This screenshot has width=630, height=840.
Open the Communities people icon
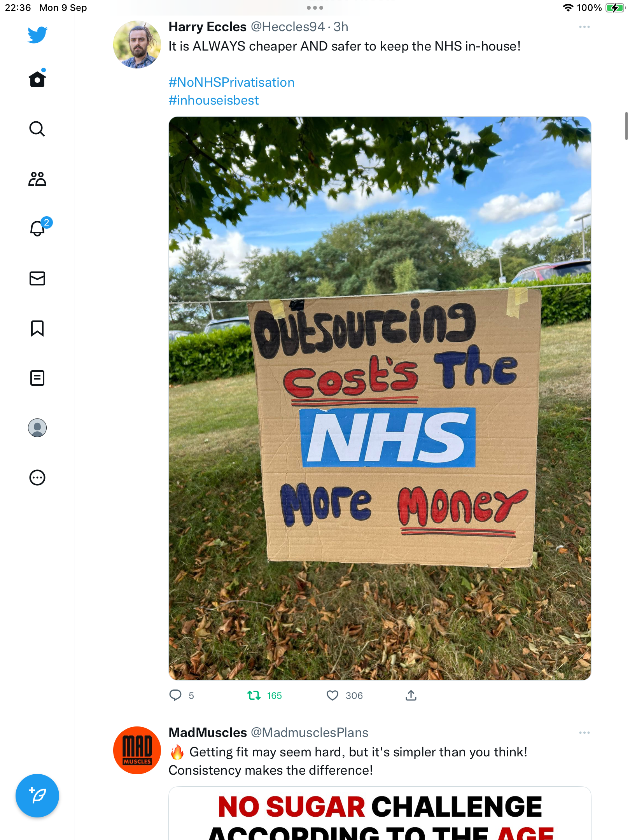click(x=37, y=179)
